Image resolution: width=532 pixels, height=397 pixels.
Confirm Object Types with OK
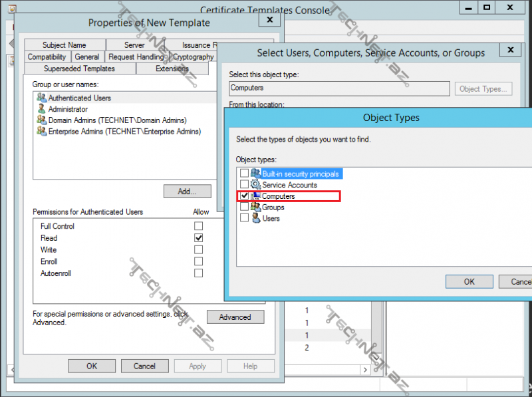[469, 281]
